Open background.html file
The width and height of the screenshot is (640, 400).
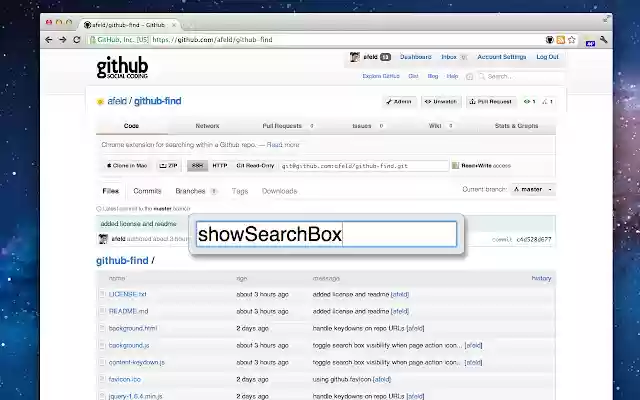click(x=133, y=328)
